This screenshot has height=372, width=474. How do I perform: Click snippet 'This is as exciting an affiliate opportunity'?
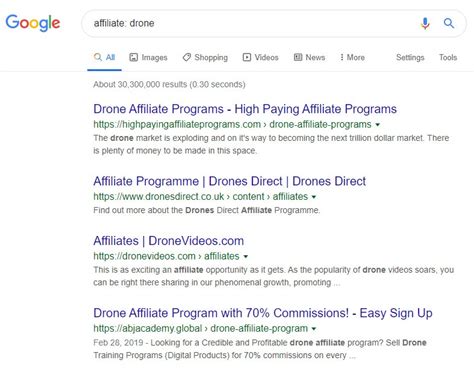(273, 276)
